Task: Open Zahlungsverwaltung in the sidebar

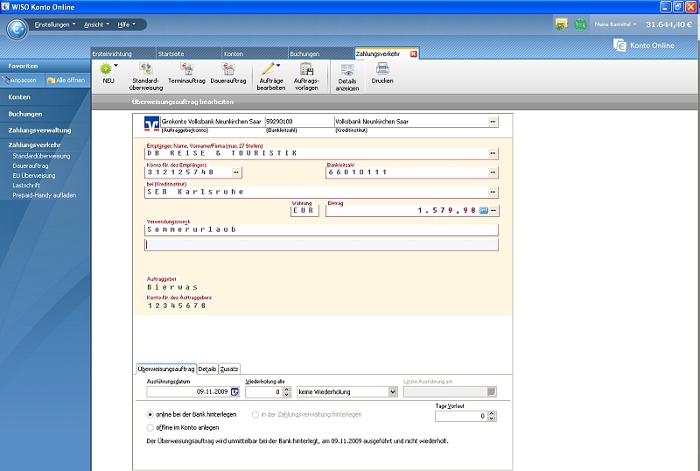Action: click(40, 130)
